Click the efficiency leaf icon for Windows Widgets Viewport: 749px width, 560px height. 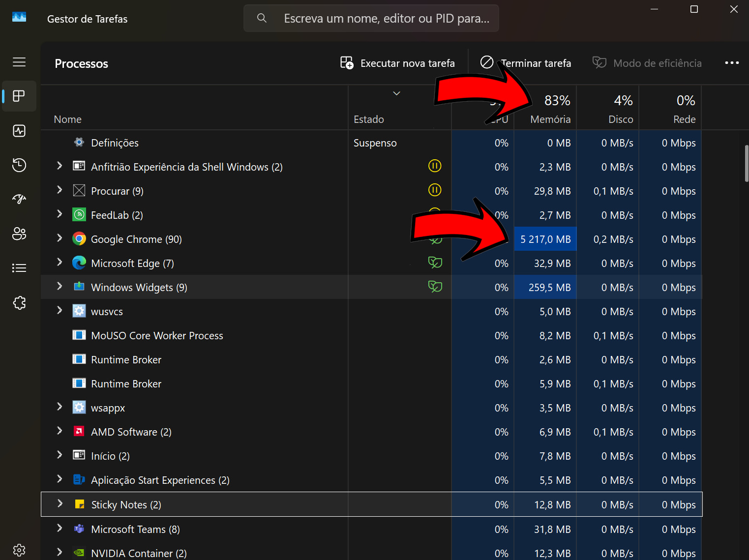pos(435,287)
